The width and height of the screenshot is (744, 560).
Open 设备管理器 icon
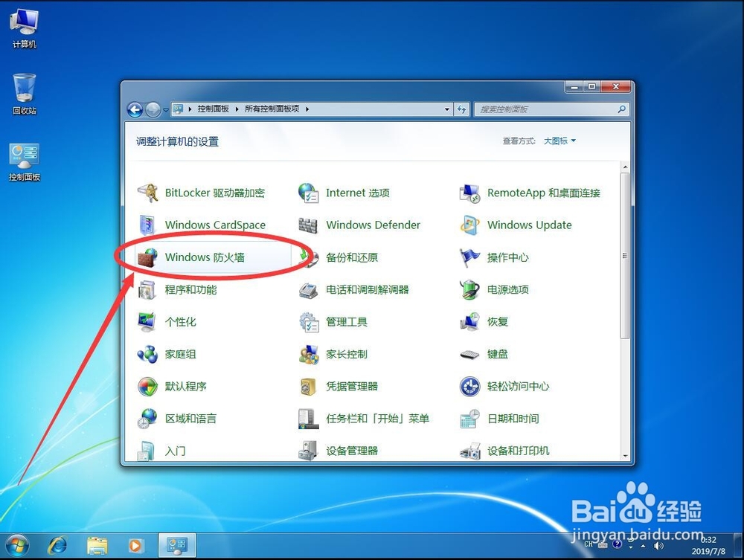[x=309, y=451]
